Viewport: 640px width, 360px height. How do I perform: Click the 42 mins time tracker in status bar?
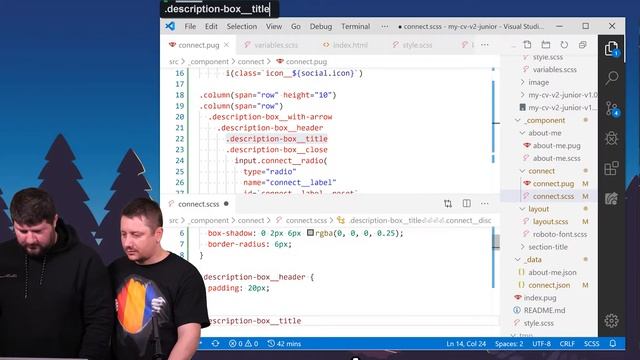(x=284, y=344)
